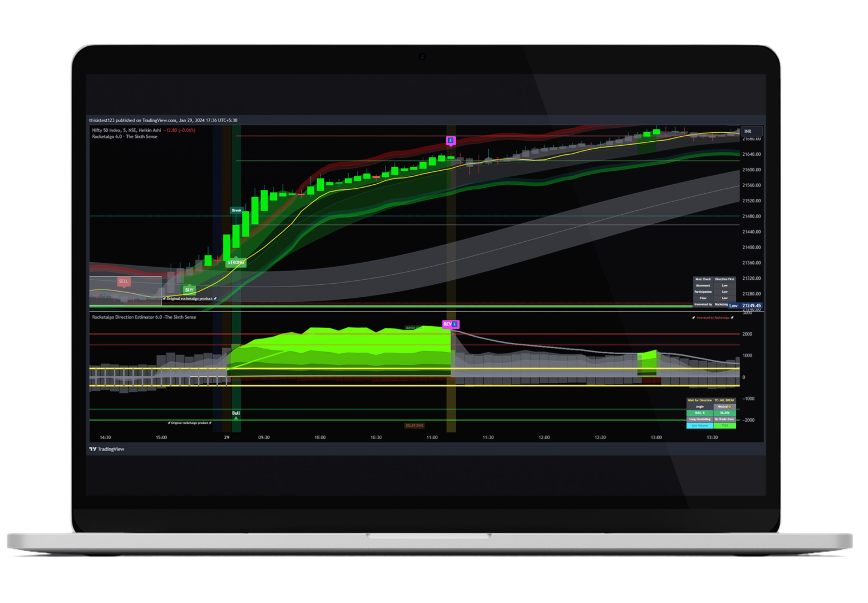
Task: Click the Bull arrow marker in lower pane
Action: point(236,414)
